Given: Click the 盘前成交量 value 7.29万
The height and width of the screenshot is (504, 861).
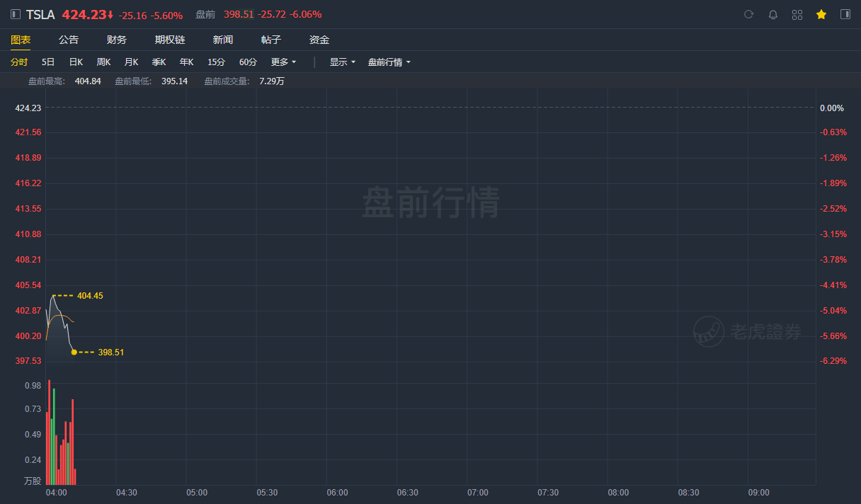Looking at the screenshot, I should [x=272, y=81].
